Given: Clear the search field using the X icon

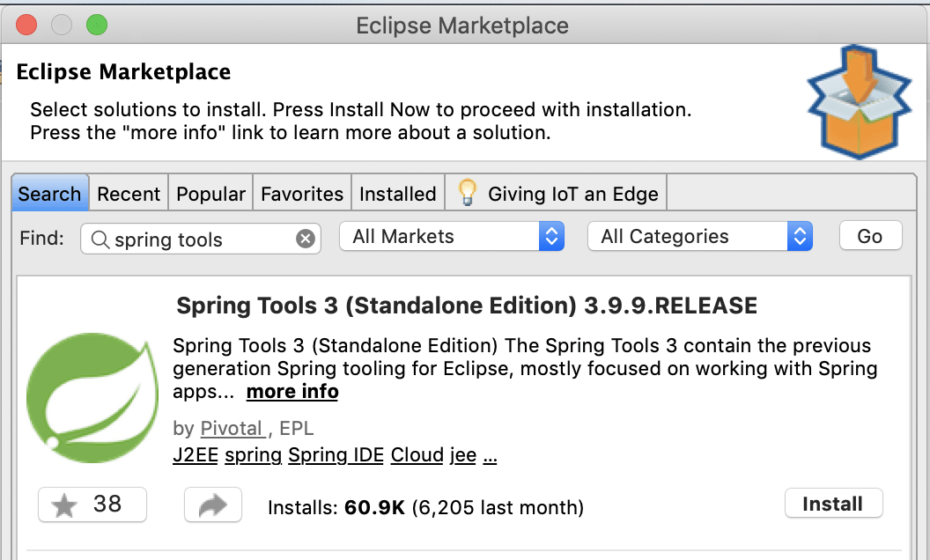Looking at the screenshot, I should [305, 239].
